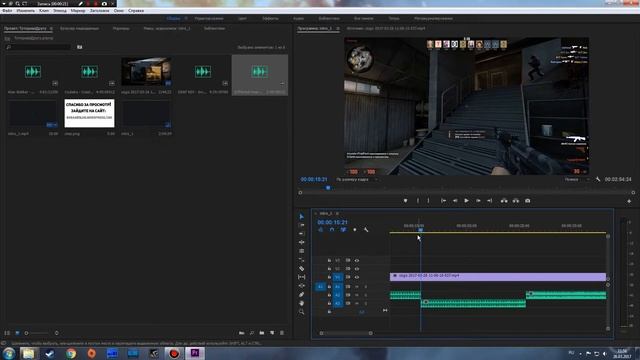This screenshot has width=640, height=360.
Task: Open the zoom level fit dropdown
Action: [x=356, y=180]
